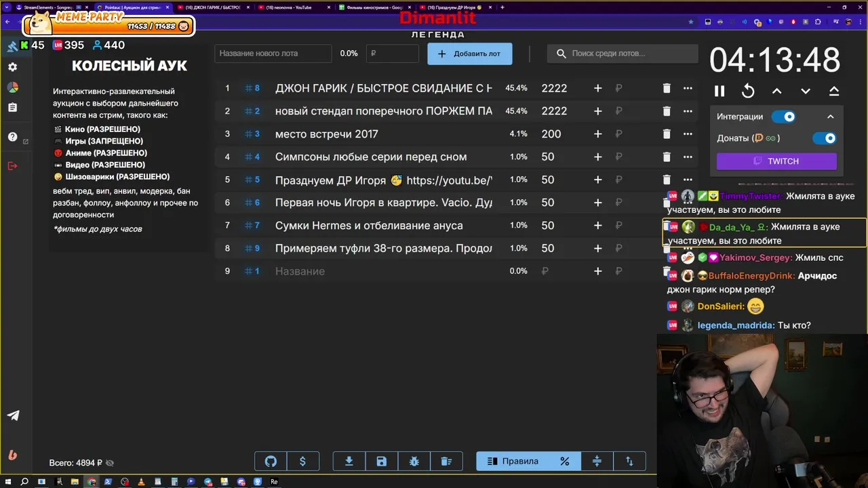Delete the место встречи 2017 lot
Screen dimensions: 868x488
[666, 134]
